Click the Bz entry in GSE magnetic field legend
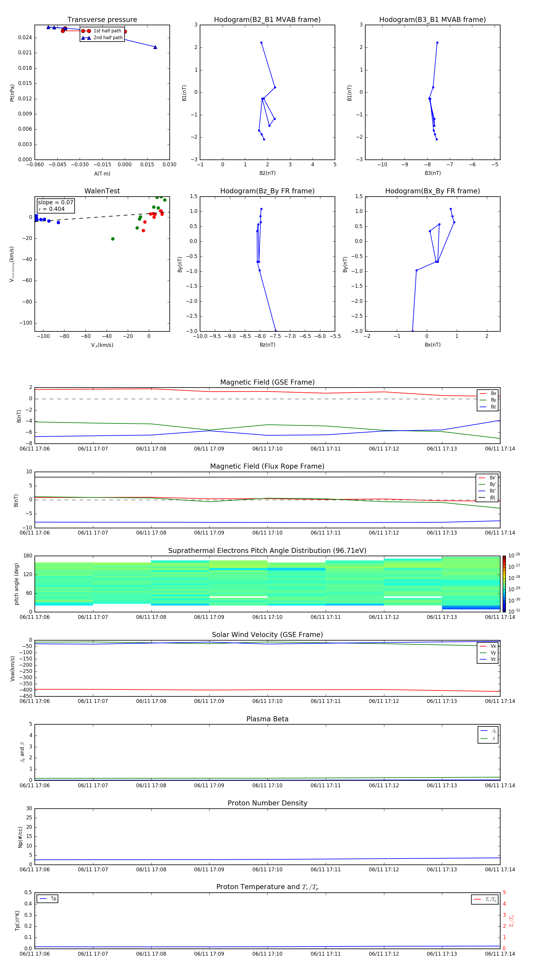Viewport: 535px width, 980px height. 488,407
